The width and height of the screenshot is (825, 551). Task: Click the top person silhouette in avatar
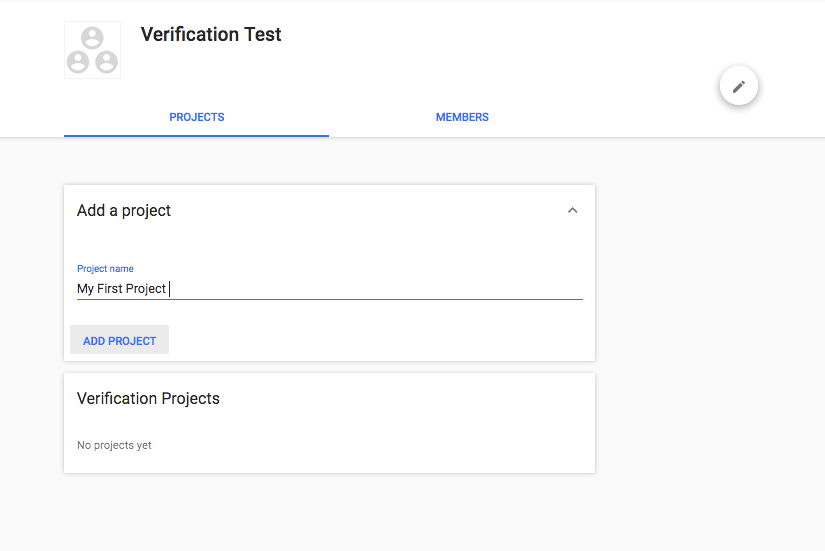[92, 38]
